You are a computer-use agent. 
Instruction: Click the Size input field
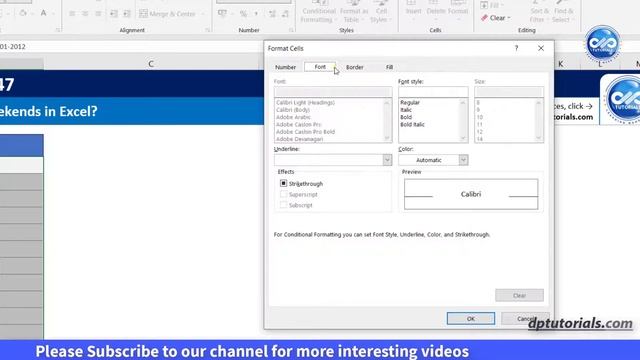coord(509,92)
